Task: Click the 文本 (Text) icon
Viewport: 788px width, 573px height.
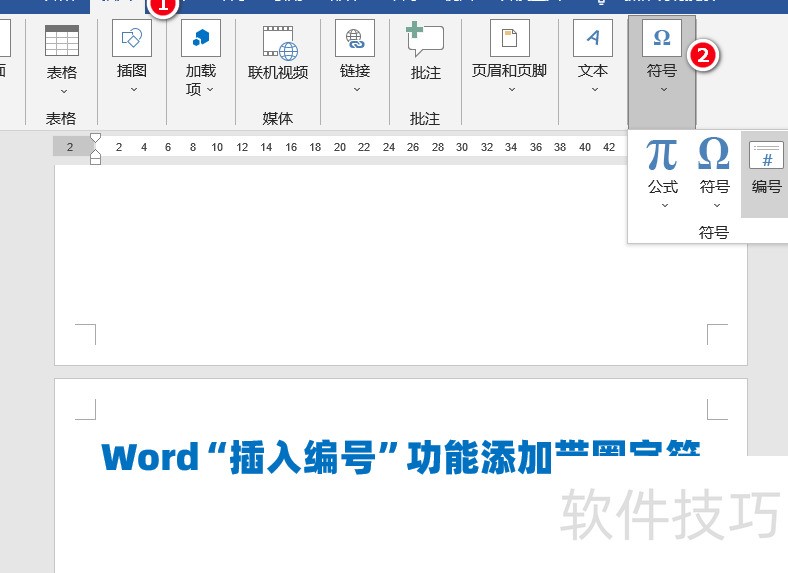Action: 593,38
